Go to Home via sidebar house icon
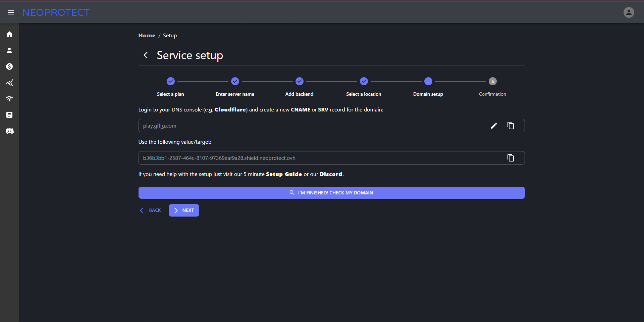The height and width of the screenshot is (322, 644). [9, 34]
